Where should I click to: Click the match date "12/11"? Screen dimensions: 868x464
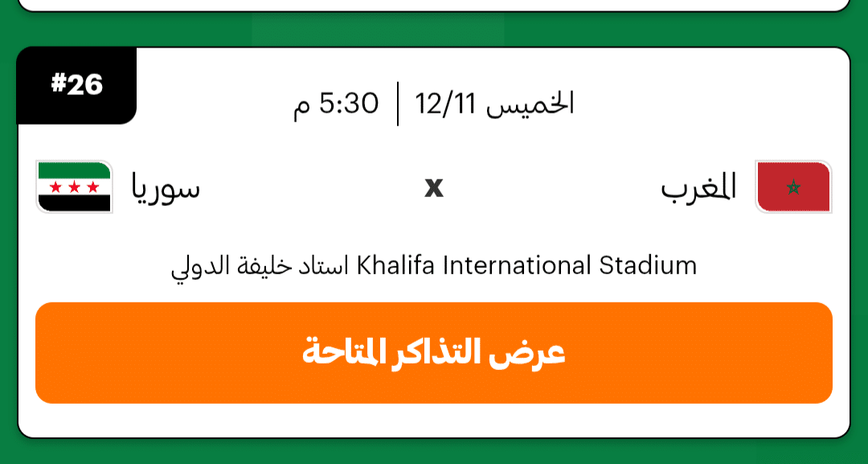click(446, 104)
